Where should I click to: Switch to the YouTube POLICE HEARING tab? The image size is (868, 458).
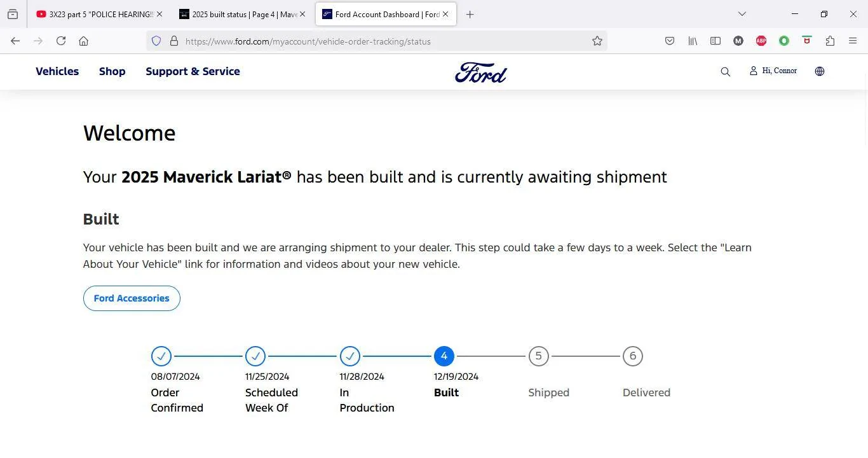100,14
